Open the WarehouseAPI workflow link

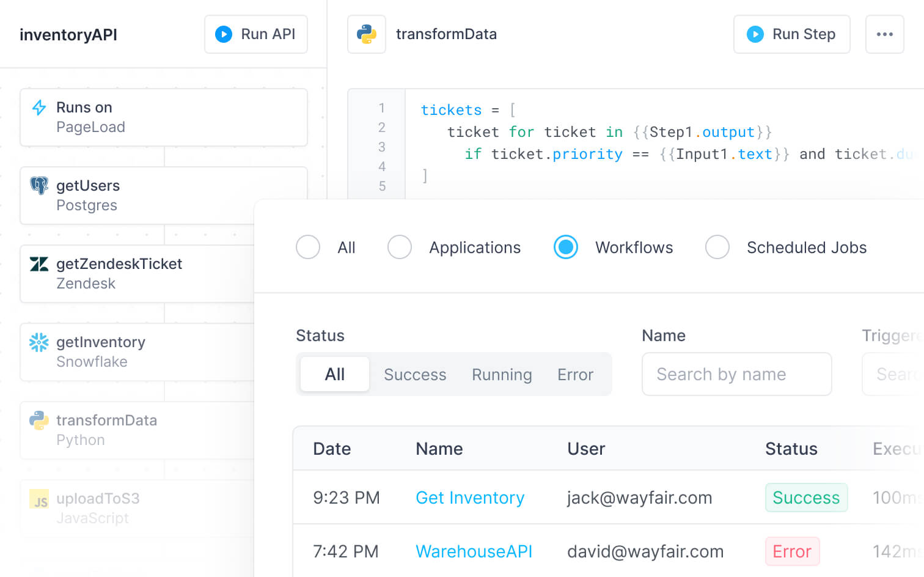pos(474,551)
